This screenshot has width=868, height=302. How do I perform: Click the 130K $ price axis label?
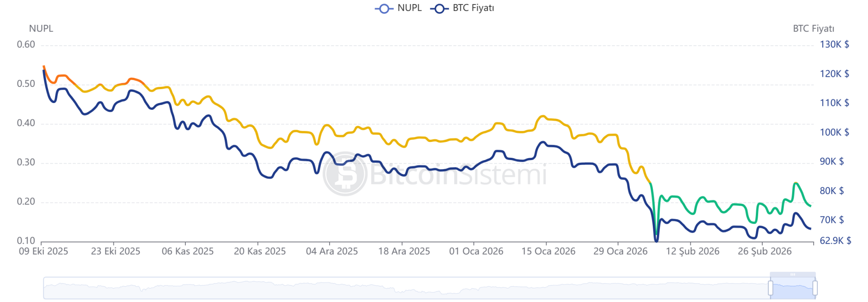pyautogui.click(x=834, y=45)
